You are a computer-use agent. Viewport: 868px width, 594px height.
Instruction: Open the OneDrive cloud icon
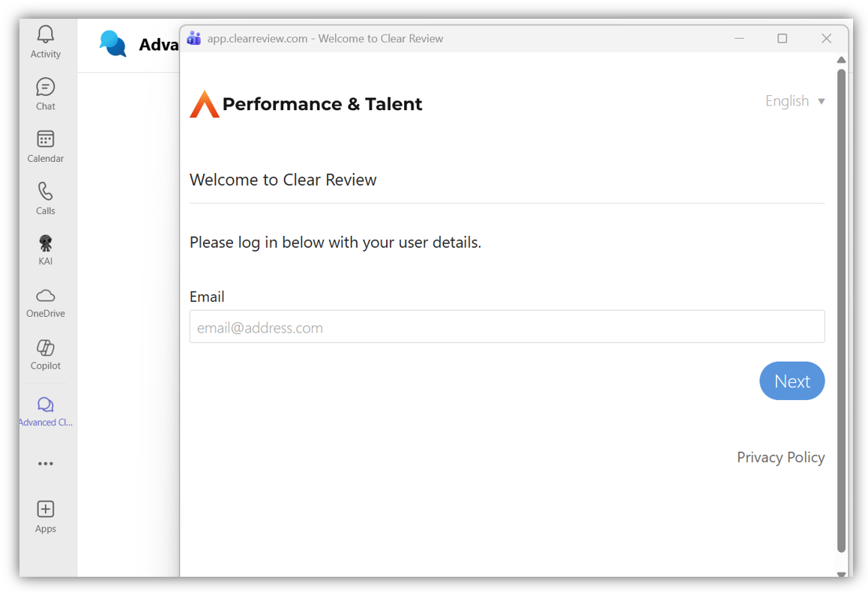click(x=46, y=296)
